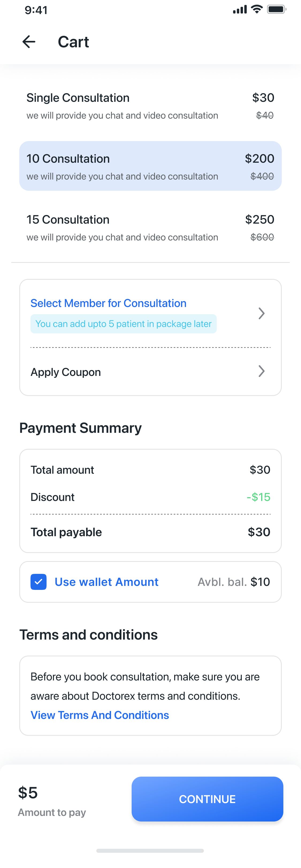Screen dimensions: 301x868
Task: Click the Use wallet Amount label
Action: pyautogui.click(x=106, y=582)
